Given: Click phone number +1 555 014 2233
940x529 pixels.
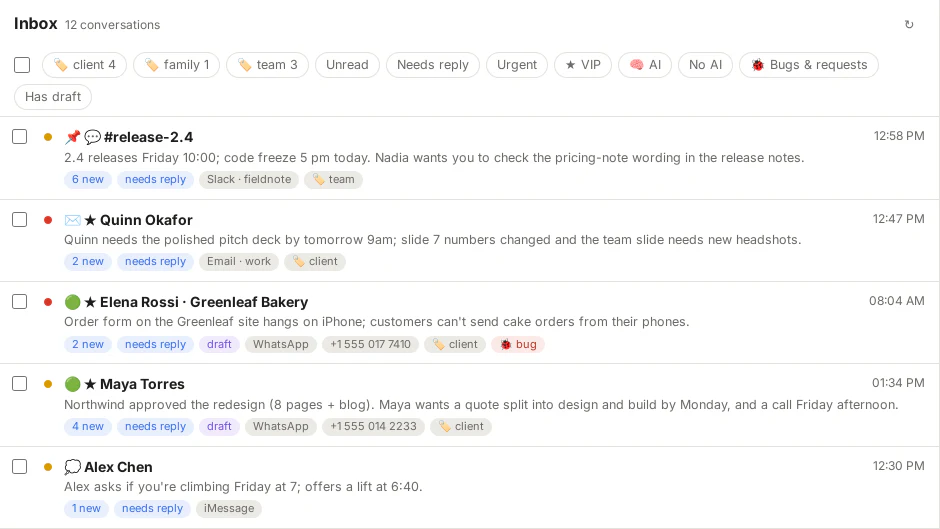Looking at the screenshot, I should click(x=373, y=426).
